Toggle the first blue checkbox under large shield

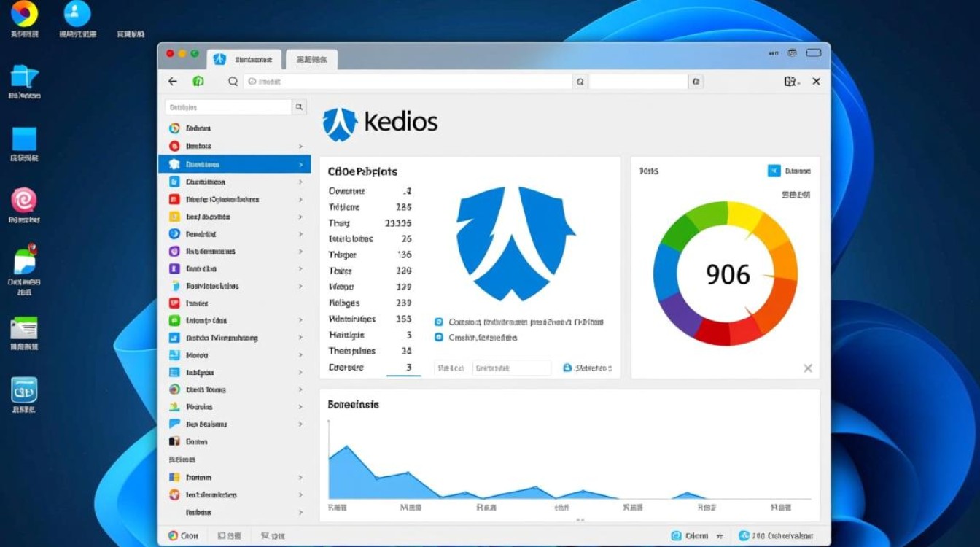pyautogui.click(x=439, y=322)
